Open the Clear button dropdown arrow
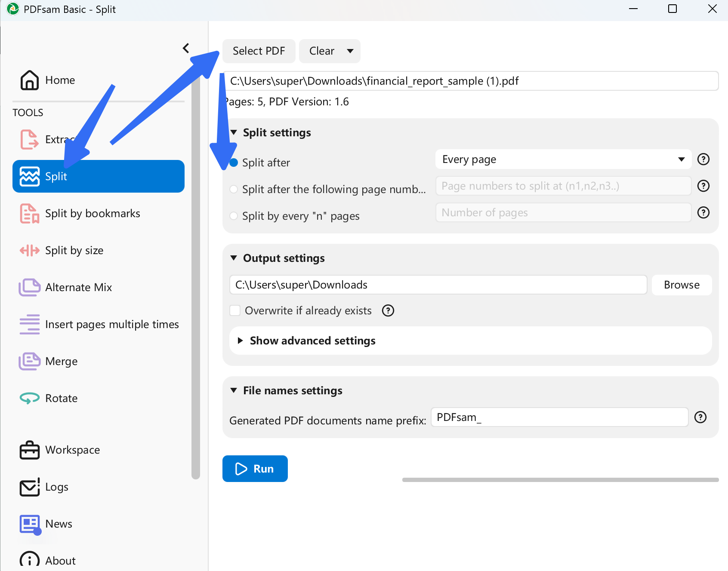This screenshot has width=728, height=571. click(x=350, y=51)
